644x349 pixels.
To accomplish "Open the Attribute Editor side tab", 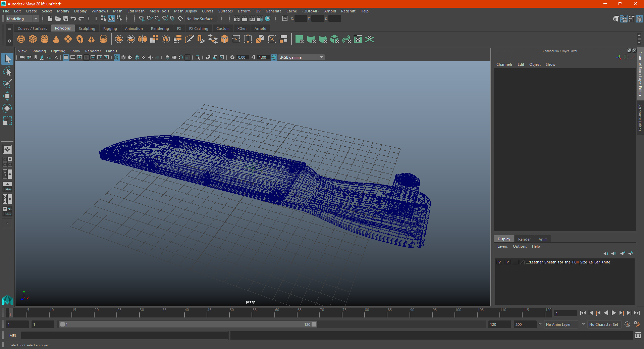I will point(640,117).
